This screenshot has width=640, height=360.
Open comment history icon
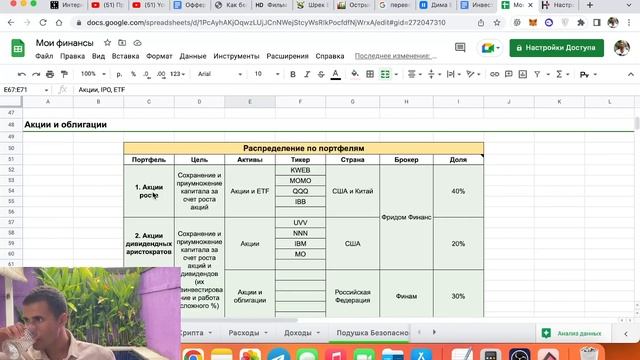[460, 48]
